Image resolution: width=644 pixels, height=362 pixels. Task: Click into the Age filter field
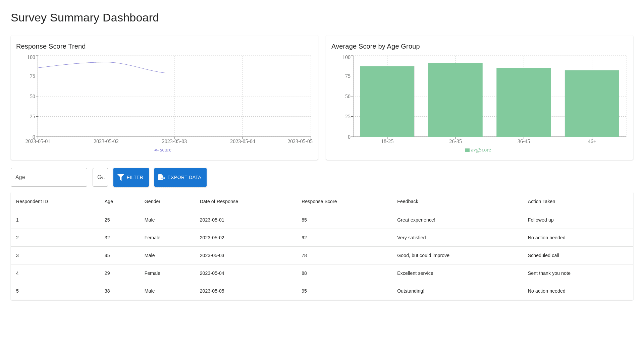[x=49, y=177]
